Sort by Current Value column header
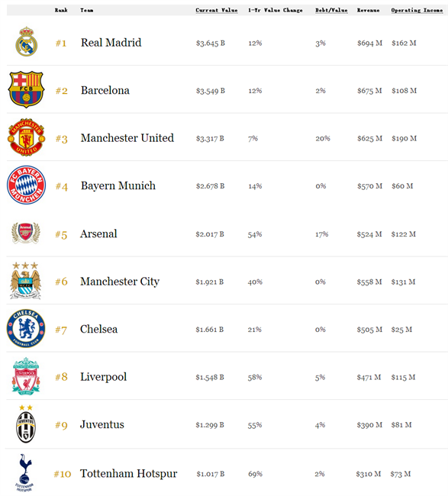 click(217, 10)
